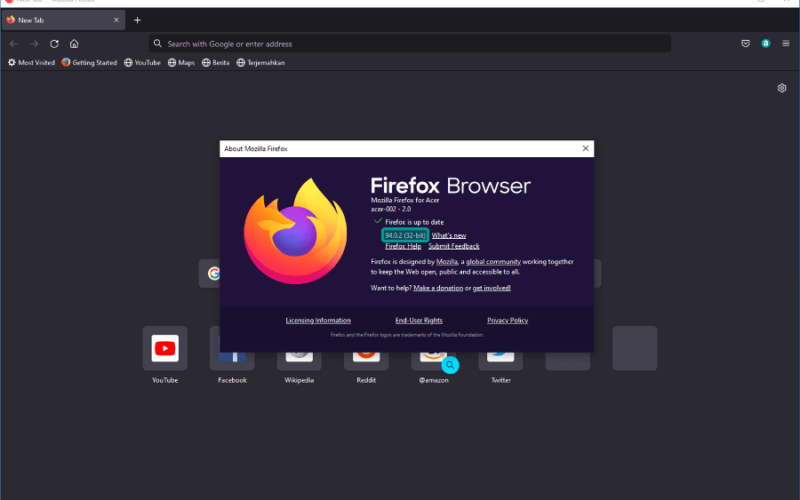Open a new tab with plus button
Viewport: 800px width, 500px height.
coord(137,20)
